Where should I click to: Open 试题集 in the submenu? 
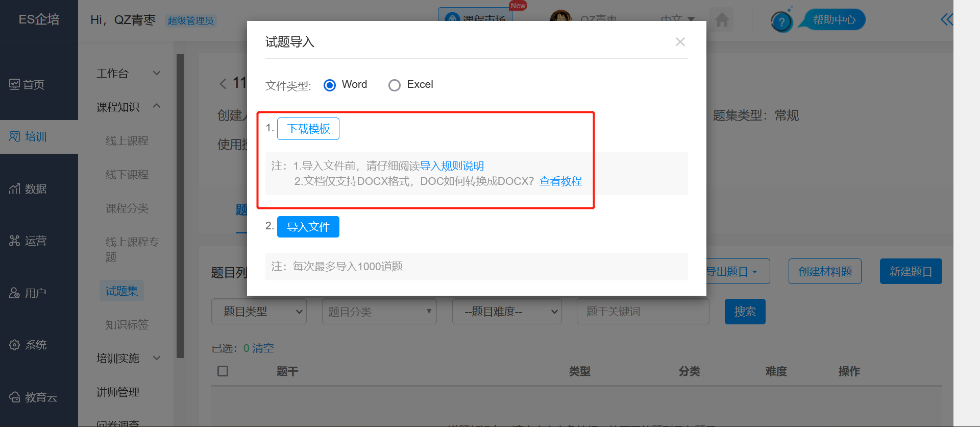(121, 291)
